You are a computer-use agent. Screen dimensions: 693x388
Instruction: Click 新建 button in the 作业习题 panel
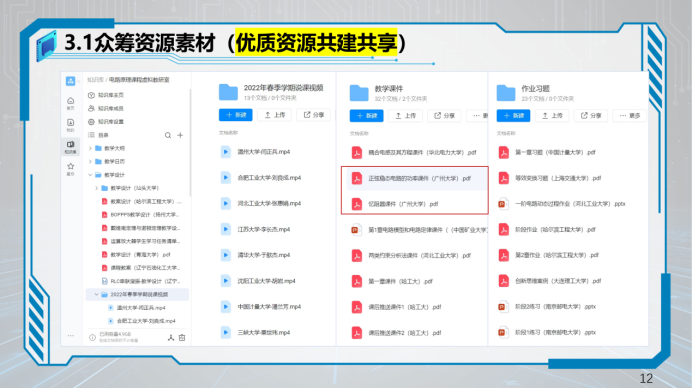[513, 116]
